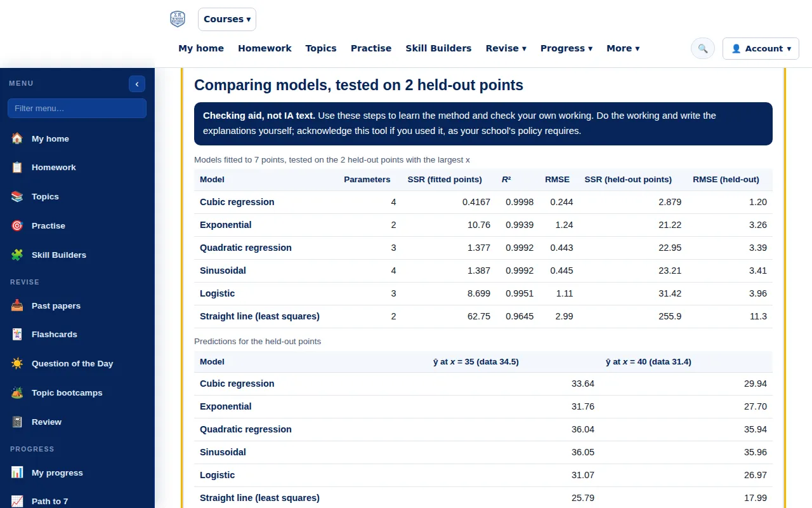The width and height of the screenshot is (812, 508).
Task: Click the notebook icon beside Review
Action: [17, 422]
